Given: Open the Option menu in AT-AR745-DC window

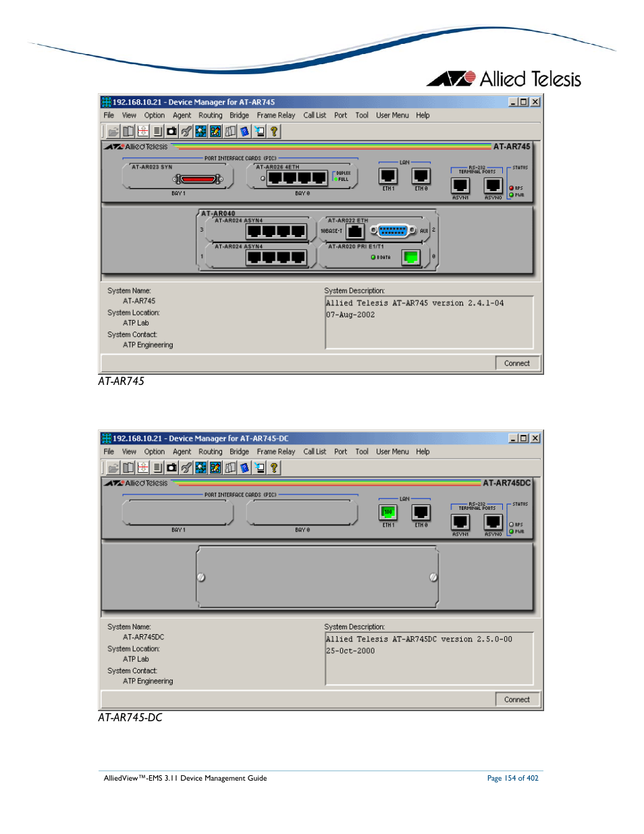Looking at the screenshot, I should pos(155,452).
